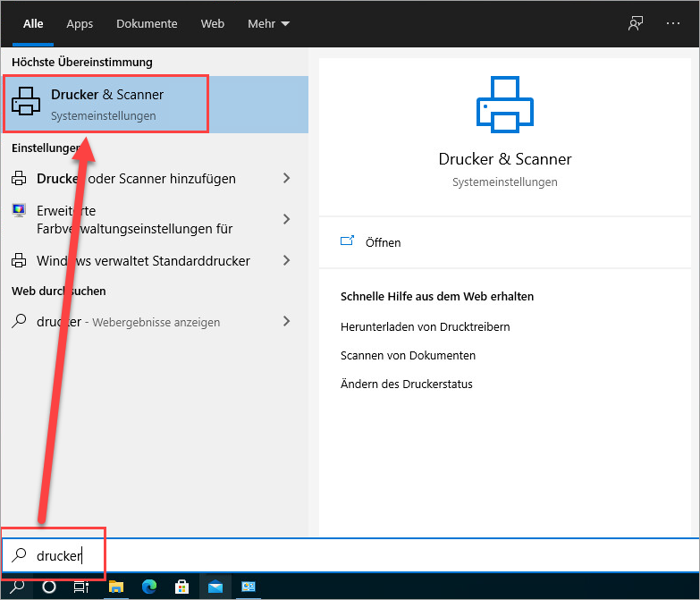Open the Mail app from the taskbar
The image size is (700, 600).
pos(215,587)
